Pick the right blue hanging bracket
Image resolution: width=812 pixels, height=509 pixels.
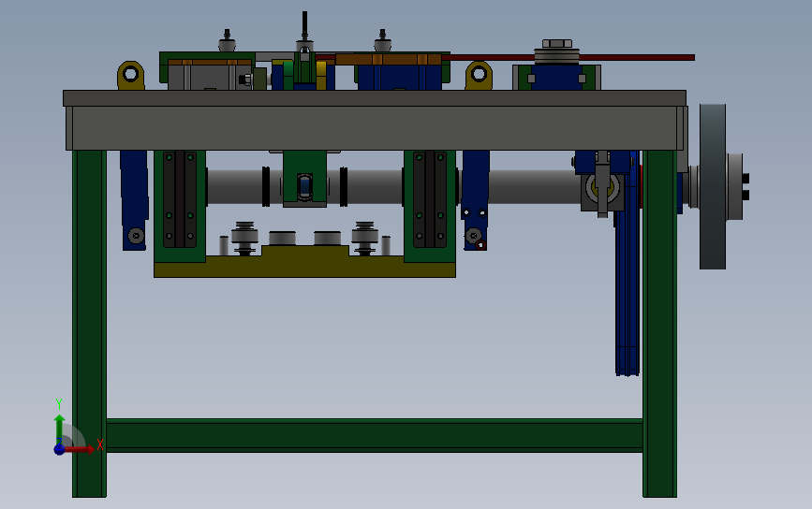[476, 200]
